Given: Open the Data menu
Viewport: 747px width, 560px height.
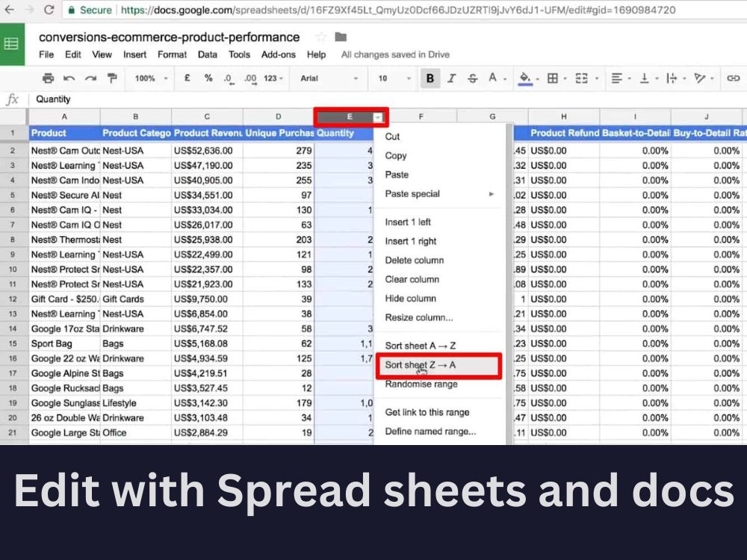Looking at the screenshot, I should pyautogui.click(x=207, y=55).
